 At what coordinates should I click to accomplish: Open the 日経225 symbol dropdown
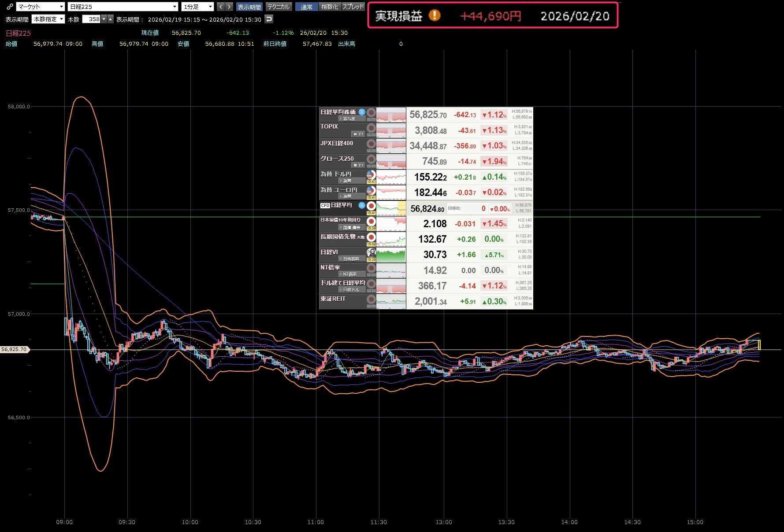point(123,7)
